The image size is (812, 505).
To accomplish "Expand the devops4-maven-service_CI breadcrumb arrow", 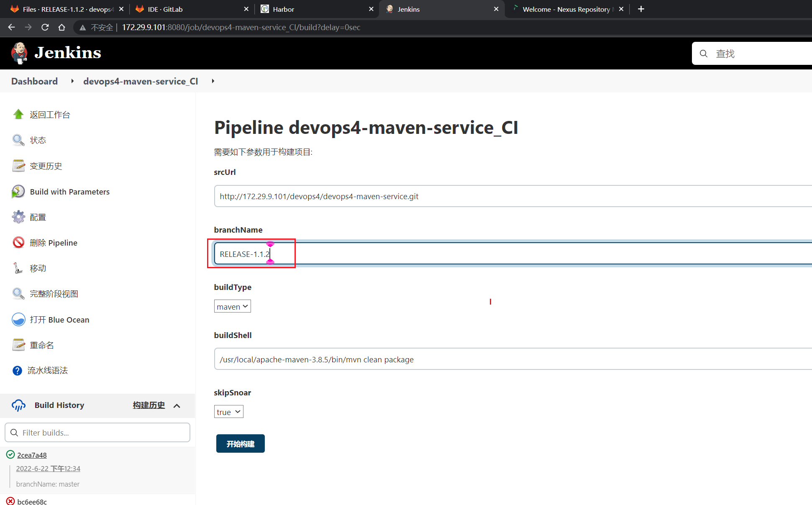I will point(213,81).
